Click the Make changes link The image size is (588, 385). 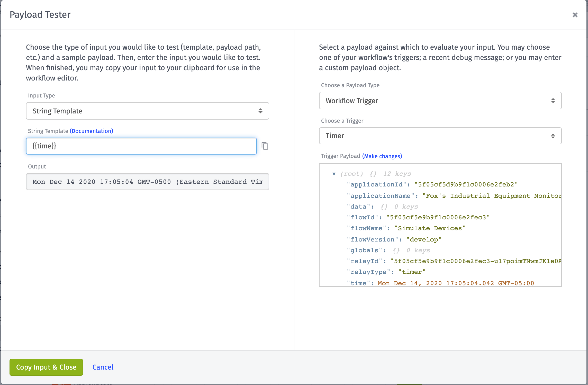(382, 156)
